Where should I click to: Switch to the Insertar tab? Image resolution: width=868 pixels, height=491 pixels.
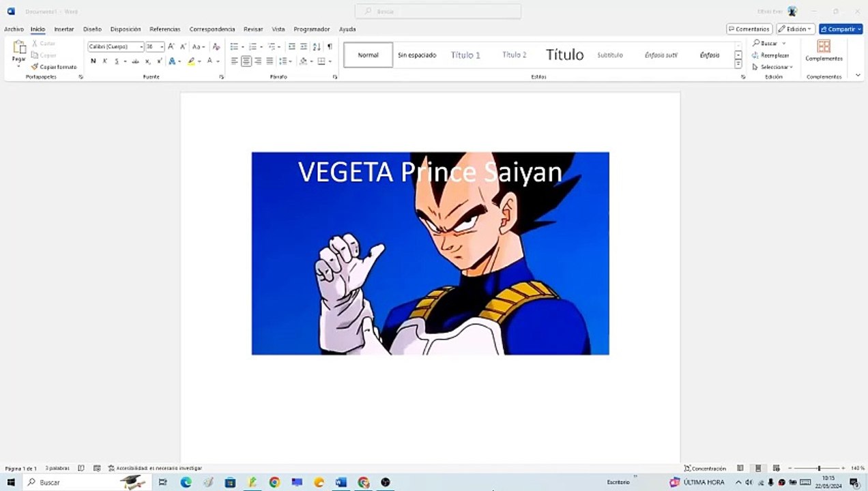[64, 29]
